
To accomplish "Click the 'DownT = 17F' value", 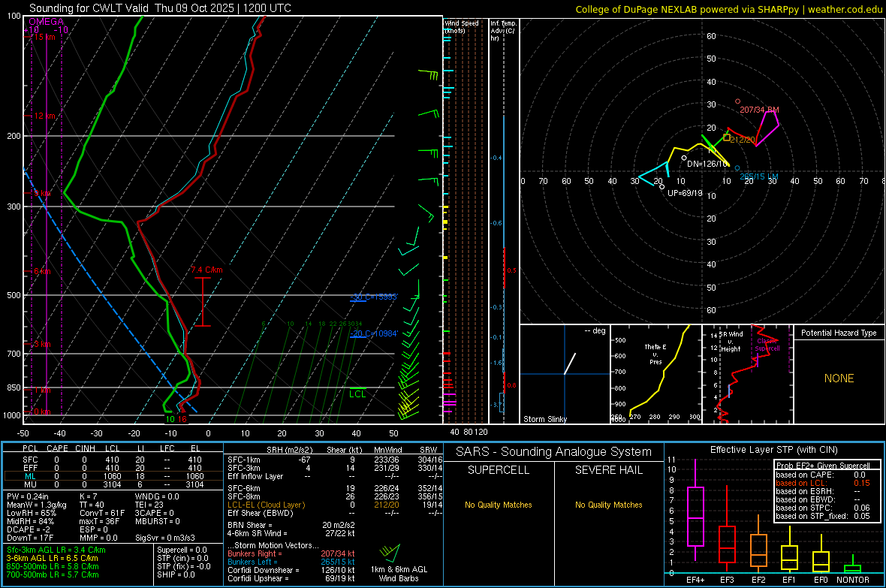I will [30, 538].
